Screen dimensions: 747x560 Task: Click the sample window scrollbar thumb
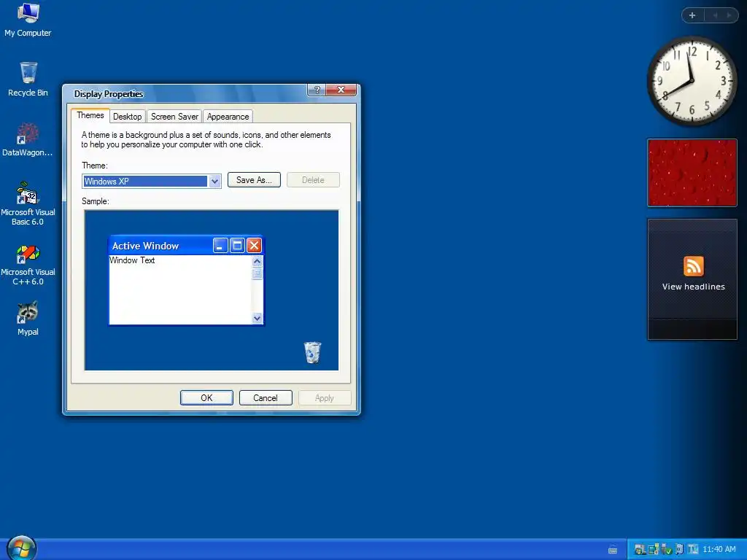258,273
